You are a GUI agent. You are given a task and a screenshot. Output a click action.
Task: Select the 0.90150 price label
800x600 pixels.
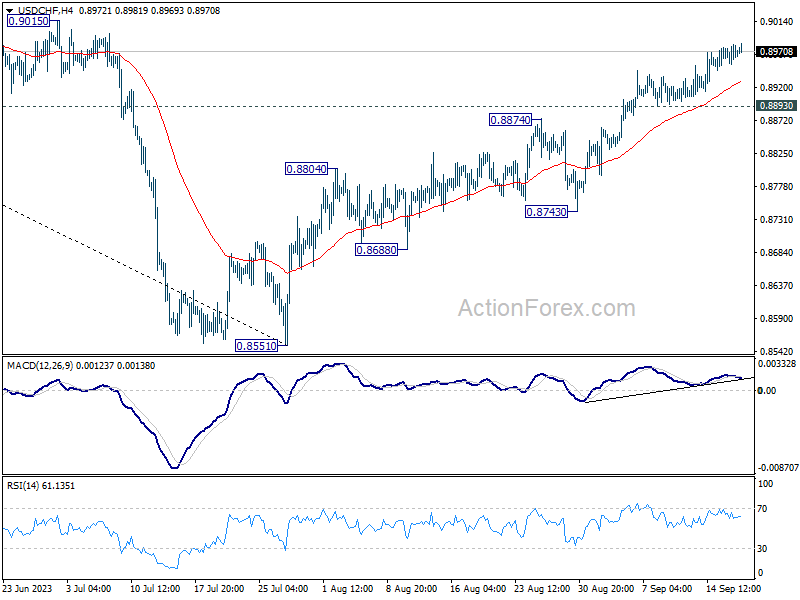[x=29, y=21]
